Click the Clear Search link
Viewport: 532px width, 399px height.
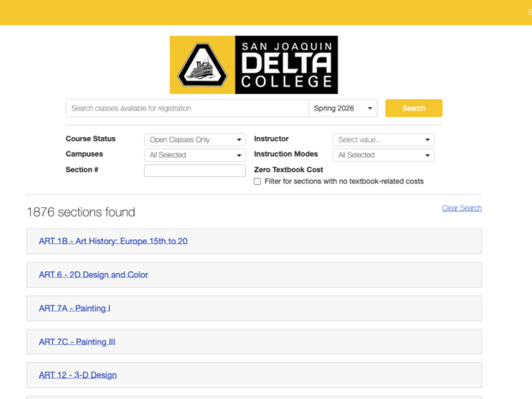click(x=461, y=208)
